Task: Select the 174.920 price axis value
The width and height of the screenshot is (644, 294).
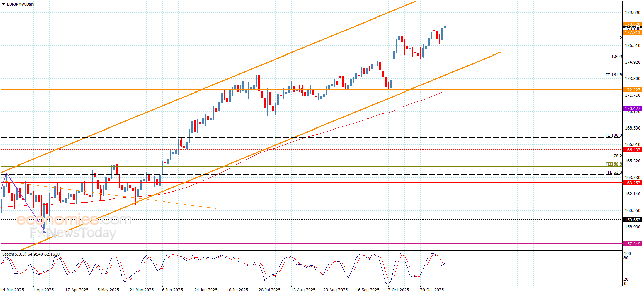Action: tap(633, 62)
